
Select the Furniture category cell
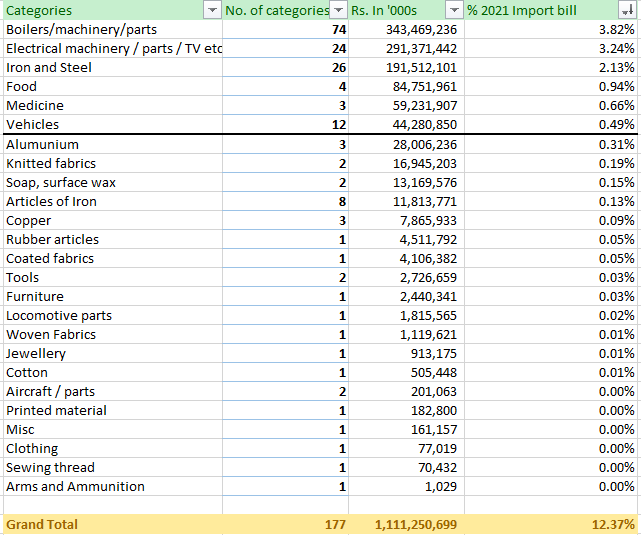click(113, 296)
